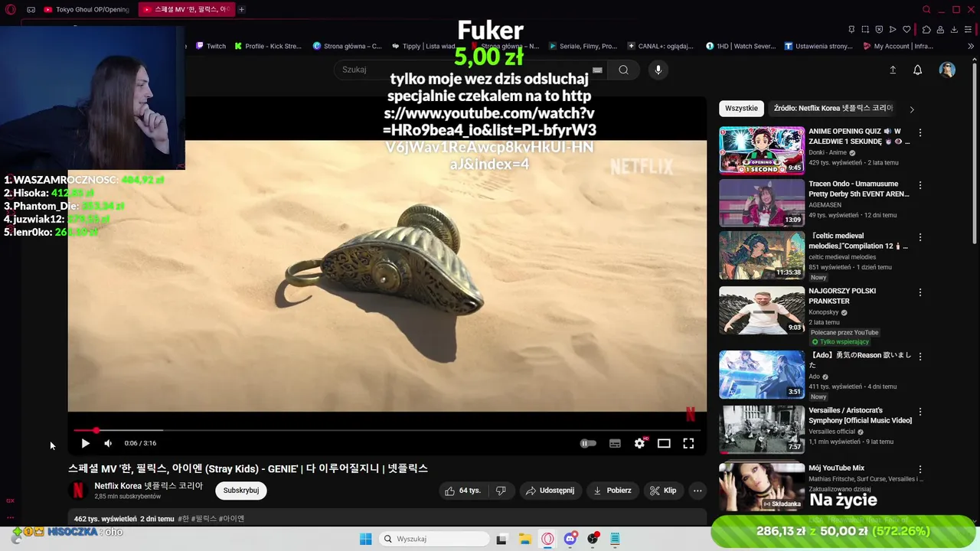980x551 pixels.
Task: Dislike the video
Action: pyautogui.click(x=501, y=491)
